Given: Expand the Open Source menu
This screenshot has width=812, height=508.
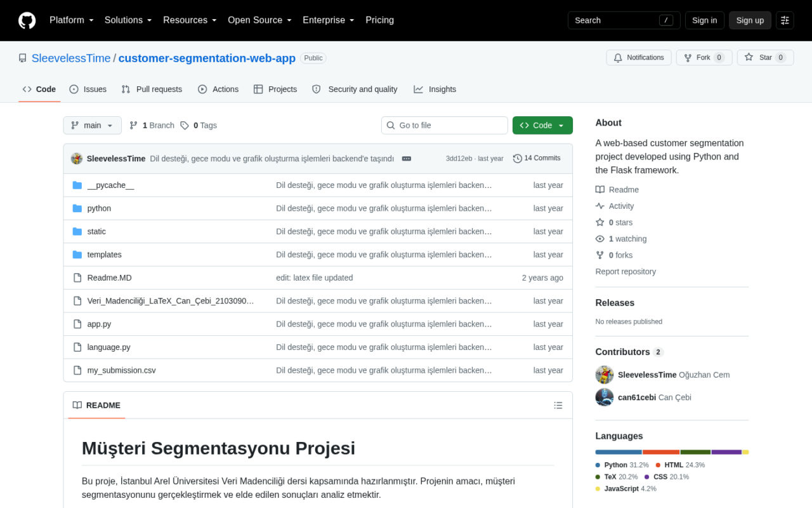Looking at the screenshot, I should (x=259, y=20).
